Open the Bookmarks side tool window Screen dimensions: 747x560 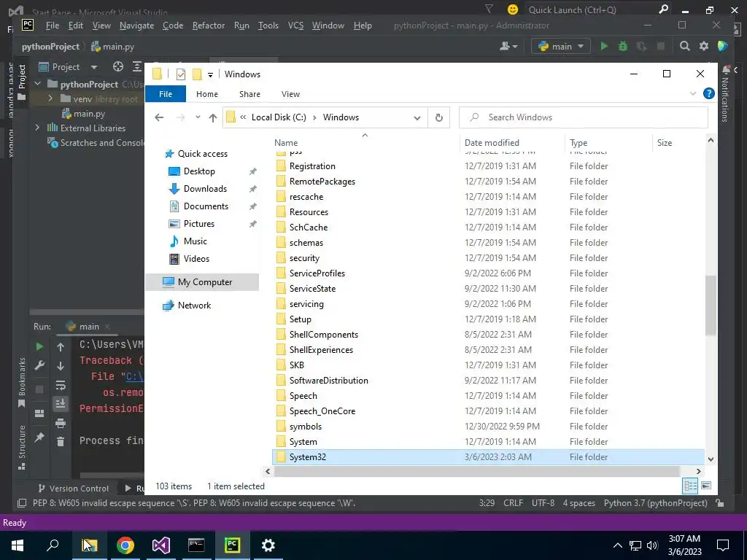pyautogui.click(x=21, y=382)
